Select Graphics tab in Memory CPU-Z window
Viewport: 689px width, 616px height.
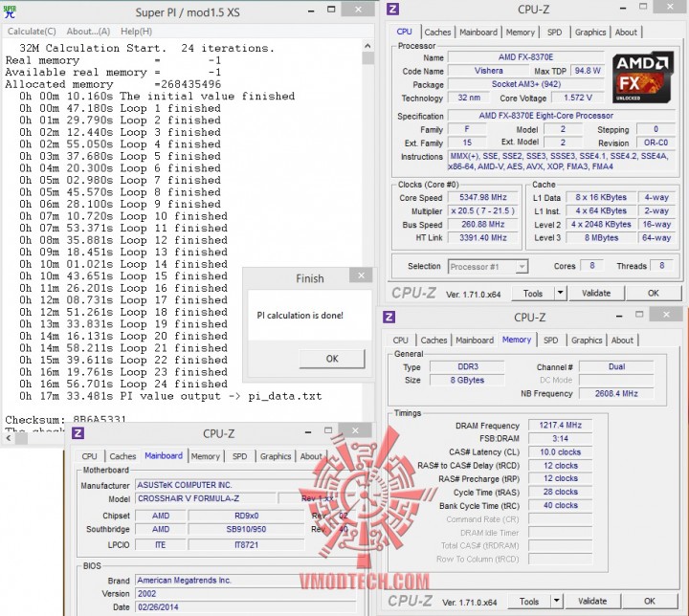[x=587, y=341]
